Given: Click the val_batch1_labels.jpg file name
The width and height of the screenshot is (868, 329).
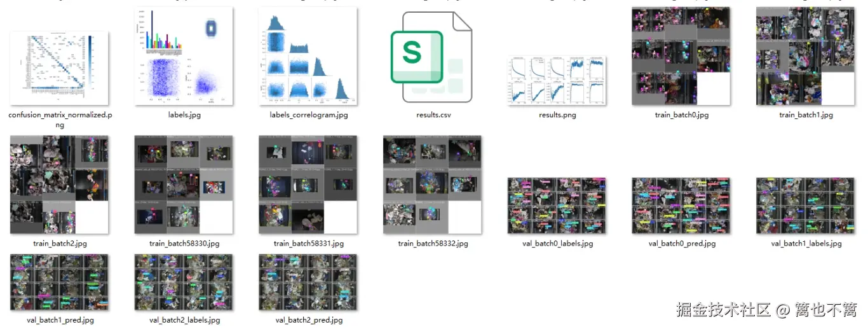Looking at the screenshot, I should [806, 244].
